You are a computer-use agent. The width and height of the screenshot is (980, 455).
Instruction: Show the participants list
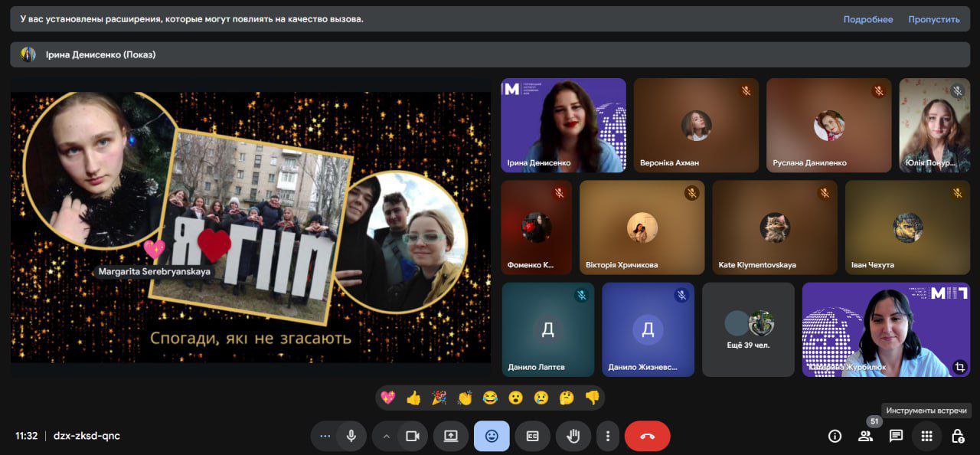click(865, 436)
